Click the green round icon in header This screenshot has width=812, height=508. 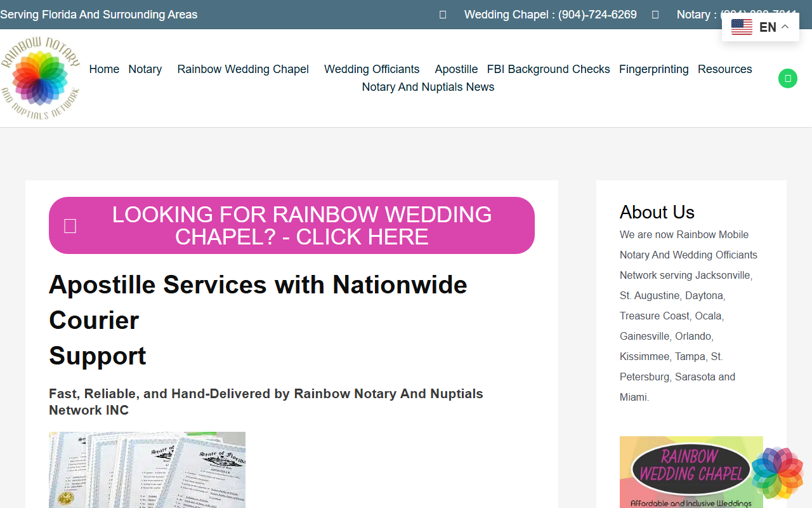788,78
